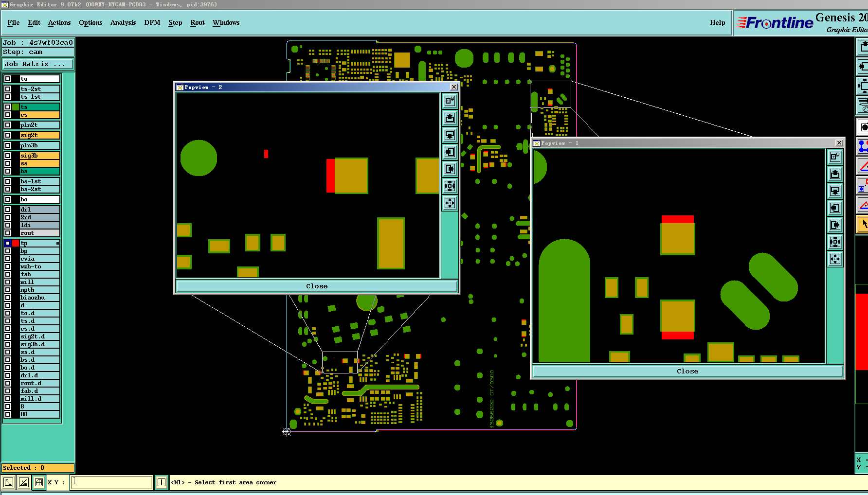Open the Actions menu

click(59, 23)
